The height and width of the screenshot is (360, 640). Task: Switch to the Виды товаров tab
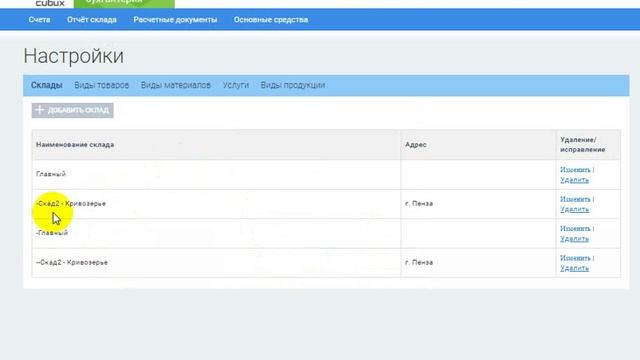coord(102,85)
